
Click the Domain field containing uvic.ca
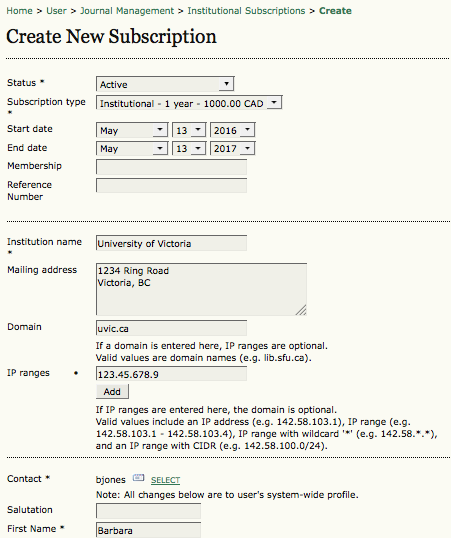click(171, 328)
